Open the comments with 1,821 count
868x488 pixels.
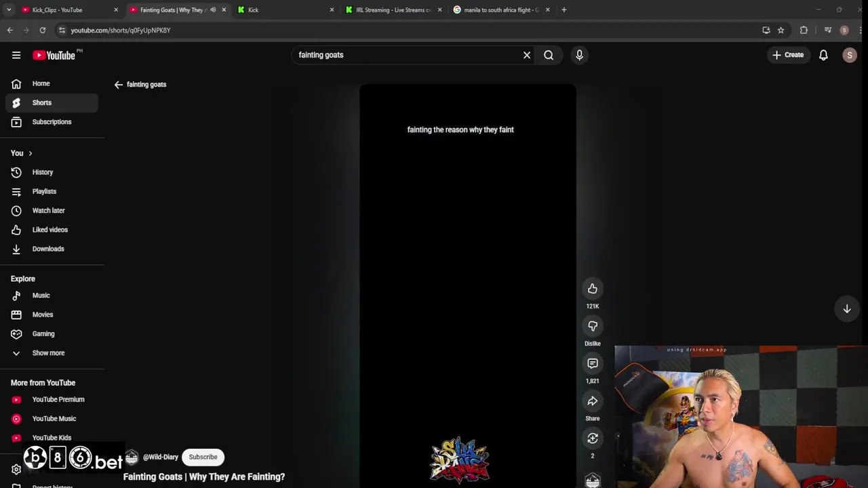tap(593, 364)
